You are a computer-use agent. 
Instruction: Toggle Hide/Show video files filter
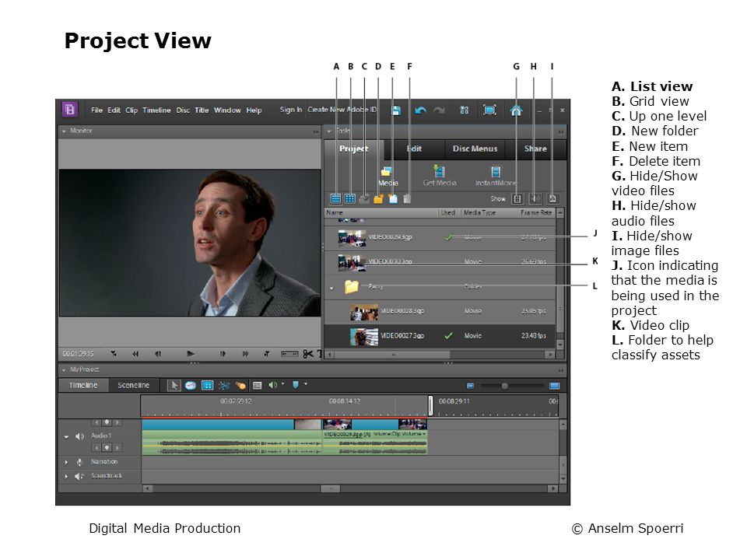coord(517,198)
